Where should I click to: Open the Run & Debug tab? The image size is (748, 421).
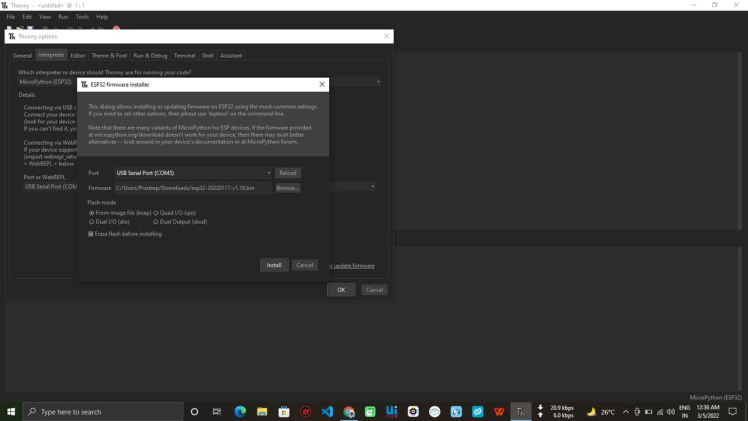pos(150,55)
